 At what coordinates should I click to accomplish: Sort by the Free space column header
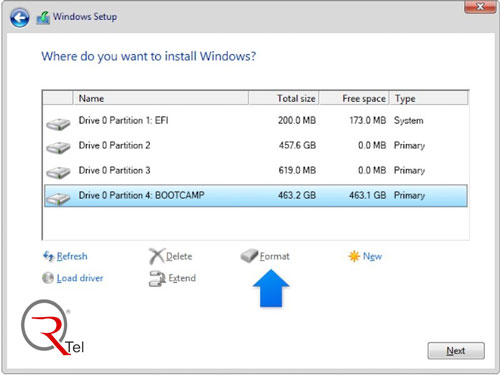[x=354, y=98]
